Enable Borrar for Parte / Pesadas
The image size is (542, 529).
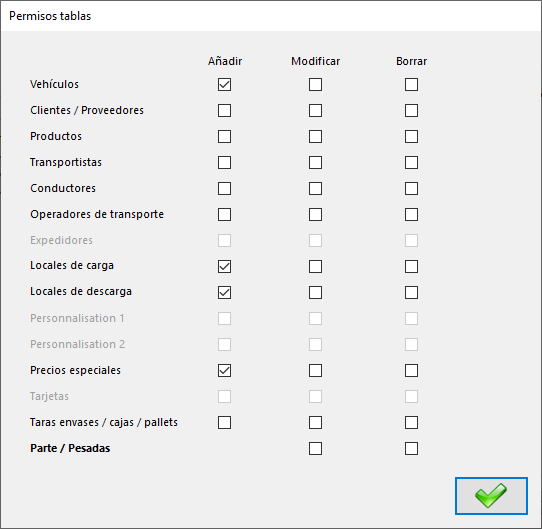[x=411, y=448]
